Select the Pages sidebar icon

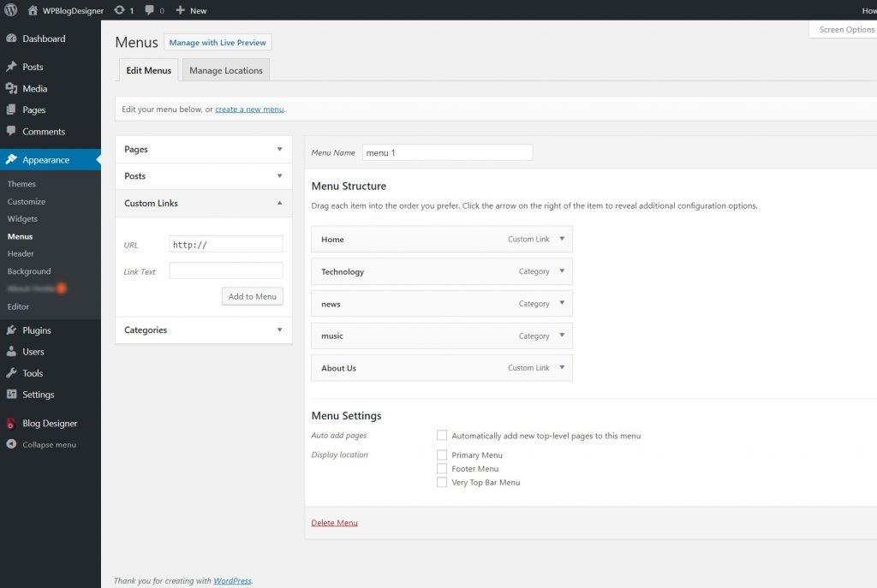tap(12, 110)
